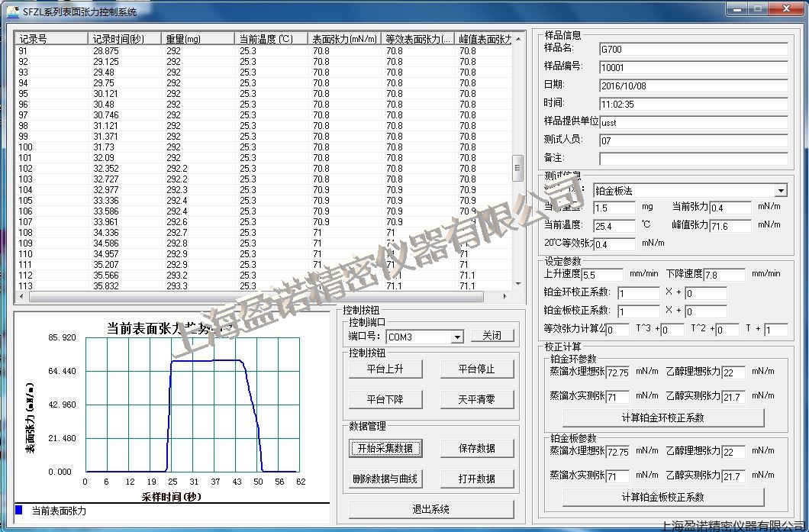Viewport: 809px width, 532px height.
Task: Click the blue 当前表面张力 legend swatch
Action: [19, 510]
